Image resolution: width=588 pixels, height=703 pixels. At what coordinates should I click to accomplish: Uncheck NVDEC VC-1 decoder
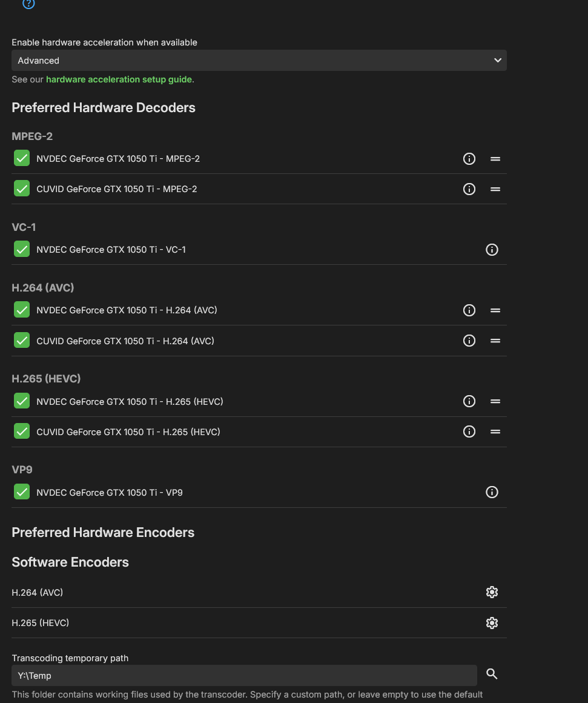tap(22, 250)
